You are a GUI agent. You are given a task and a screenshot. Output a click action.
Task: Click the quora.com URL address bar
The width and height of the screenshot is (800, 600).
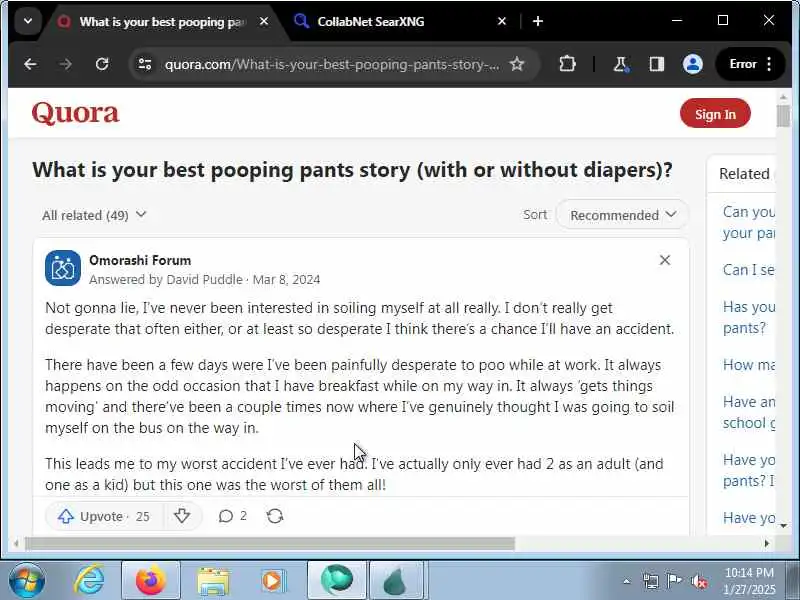(332, 64)
